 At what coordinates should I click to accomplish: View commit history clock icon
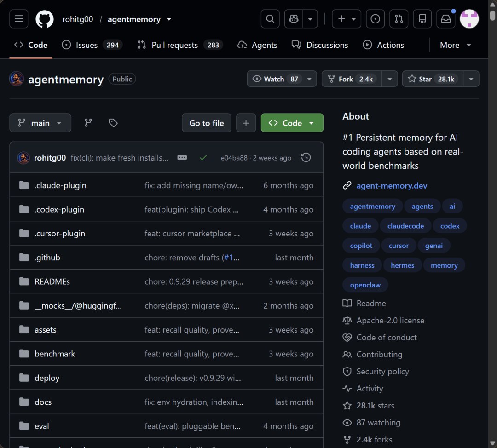pyautogui.click(x=306, y=157)
